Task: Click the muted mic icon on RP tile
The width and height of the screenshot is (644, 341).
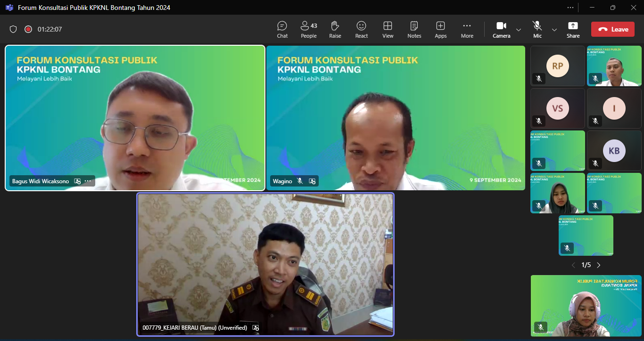Action: click(x=539, y=79)
